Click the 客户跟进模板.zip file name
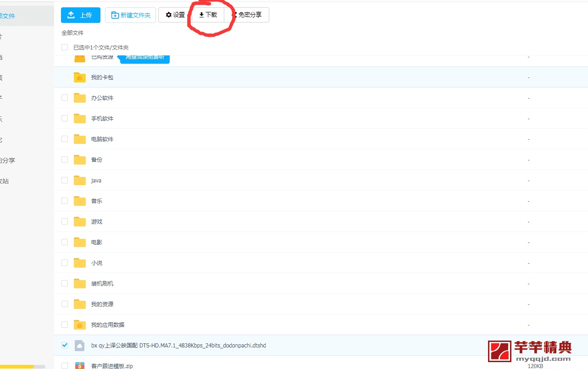The image size is (588, 369). (111, 366)
